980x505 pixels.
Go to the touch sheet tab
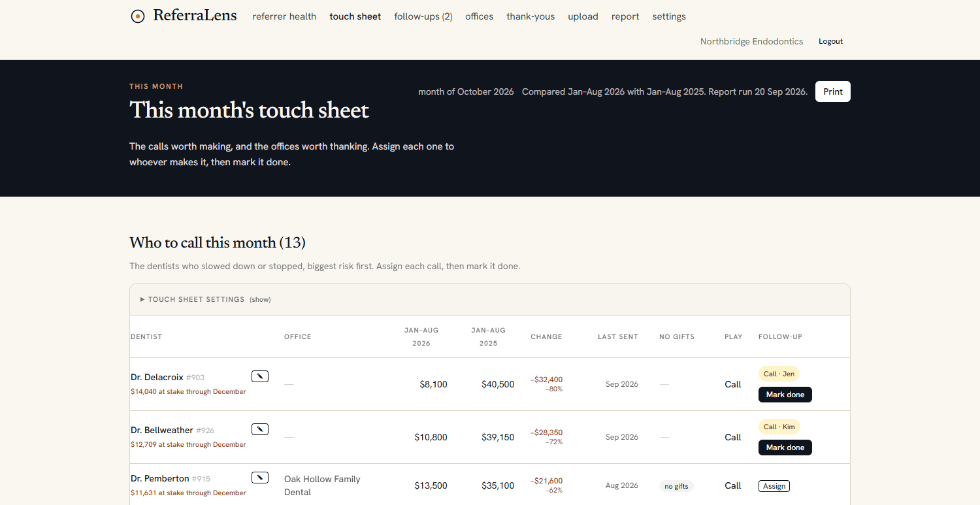pos(355,16)
